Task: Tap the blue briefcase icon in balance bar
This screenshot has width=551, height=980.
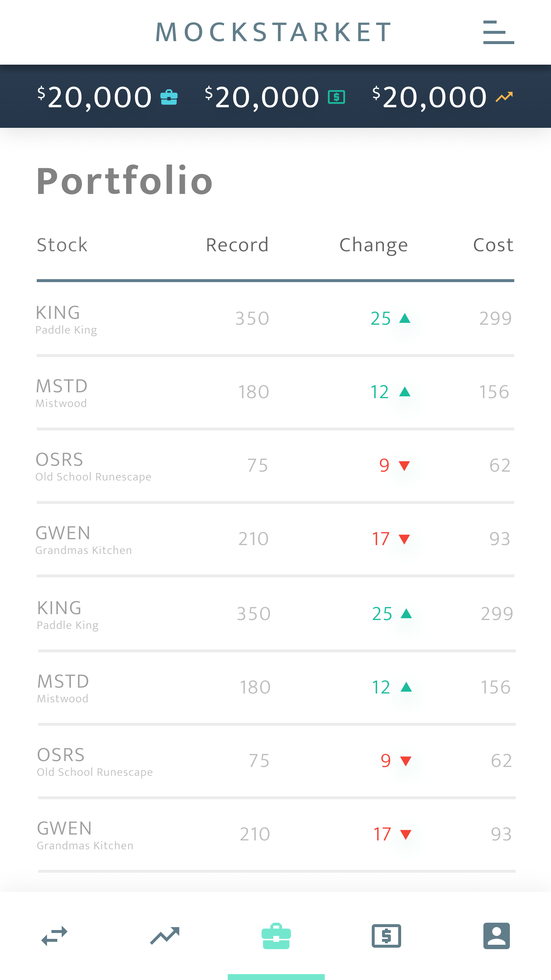Action: click(169, 97)
